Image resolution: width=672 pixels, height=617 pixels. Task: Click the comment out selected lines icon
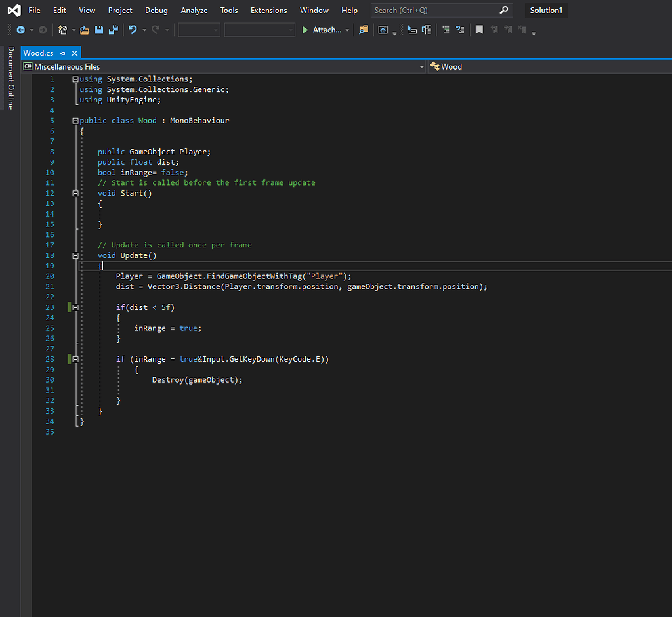(446, 30)
